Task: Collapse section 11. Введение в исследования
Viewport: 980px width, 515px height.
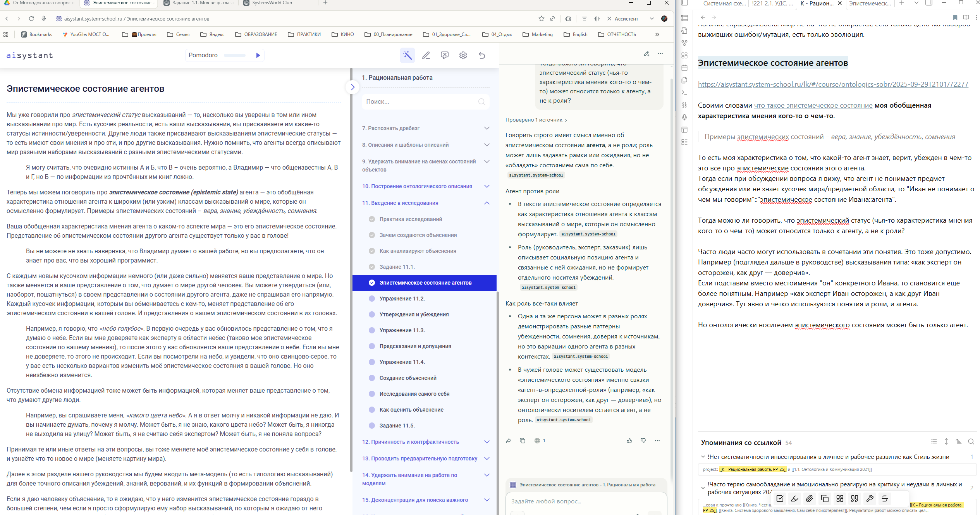Action: tap(487, 203)
